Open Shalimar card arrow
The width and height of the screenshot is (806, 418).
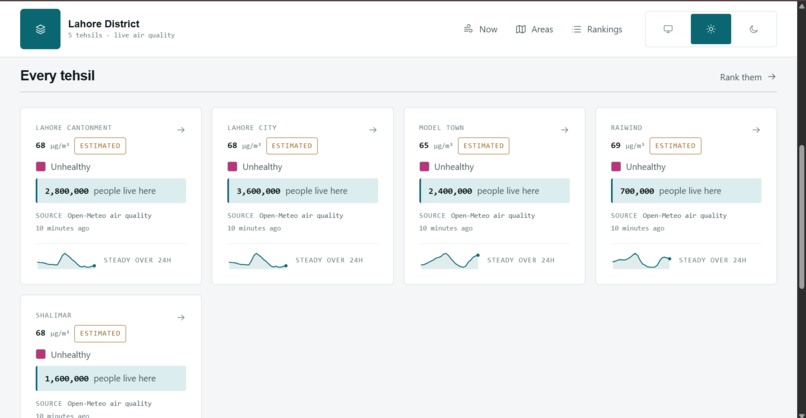point(181,318)
